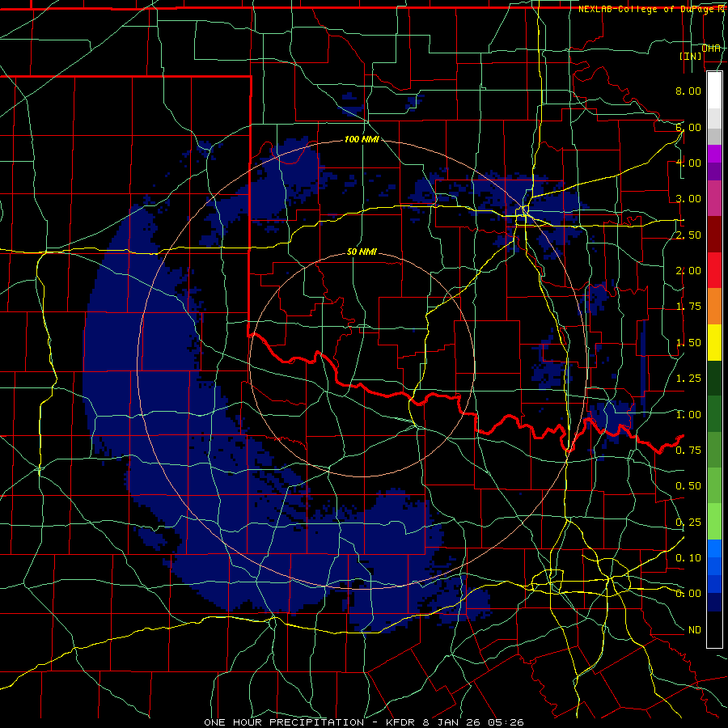Select the dark red swatch on the scale
The height and width of the screenshot is (728, 728).
pos(714,235)
